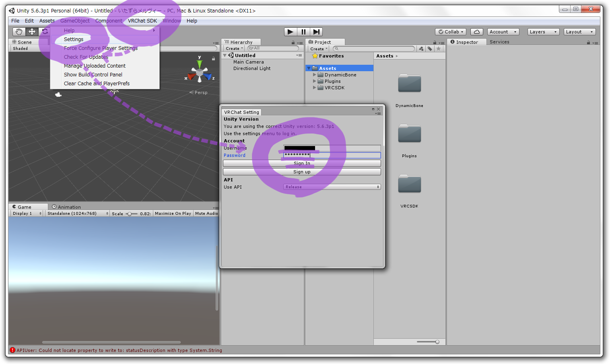Viewport: 610px width, 364px height.
Task: Open the Account dropdown
Action: tap(503, 32)
